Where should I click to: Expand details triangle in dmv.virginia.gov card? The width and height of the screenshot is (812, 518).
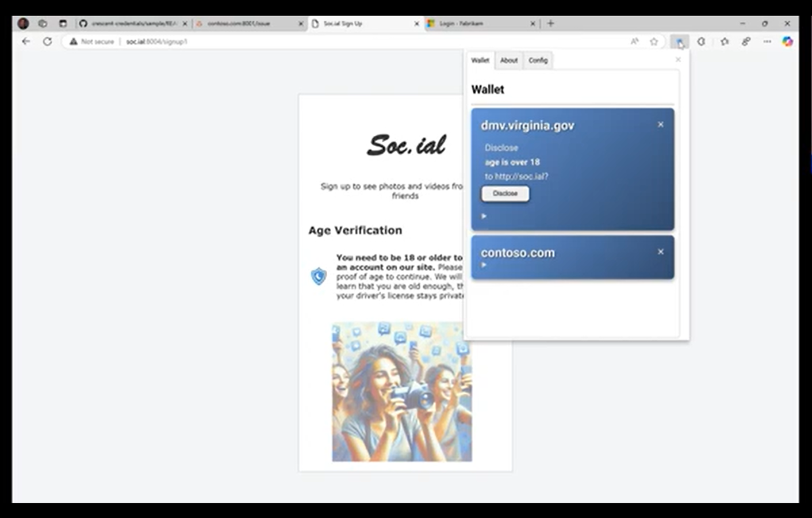(x=484, y=216)
